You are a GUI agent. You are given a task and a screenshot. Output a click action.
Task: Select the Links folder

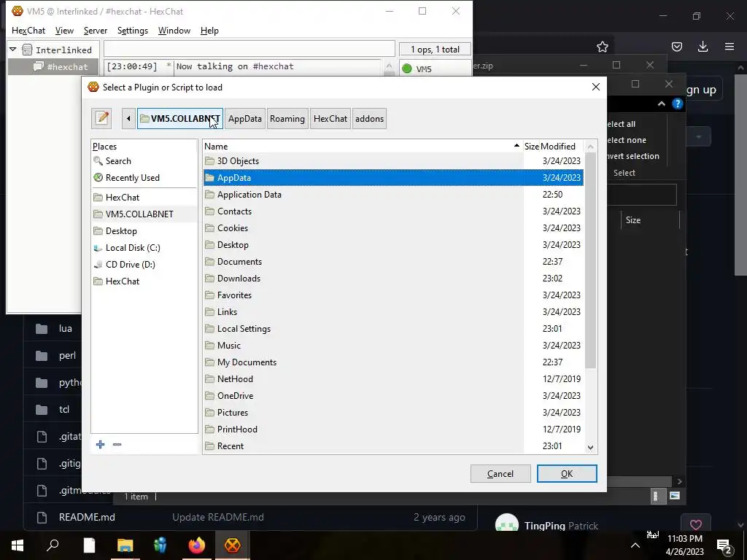click(x=393, y=312)
